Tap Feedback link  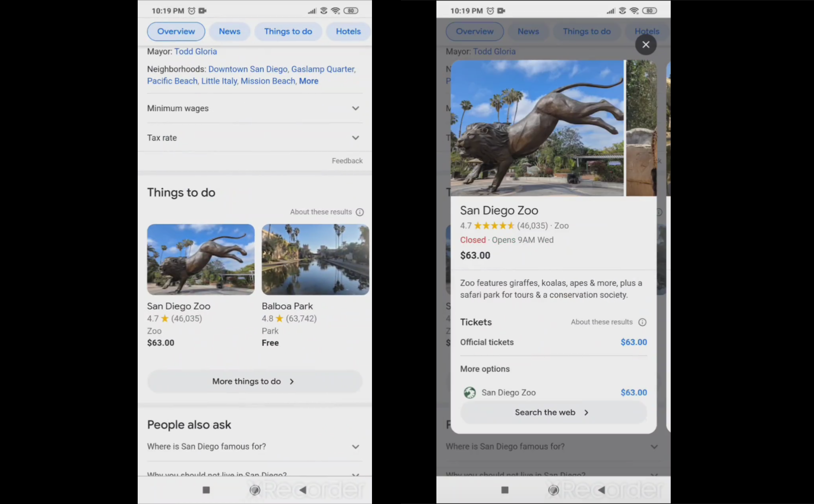point(347,161)
